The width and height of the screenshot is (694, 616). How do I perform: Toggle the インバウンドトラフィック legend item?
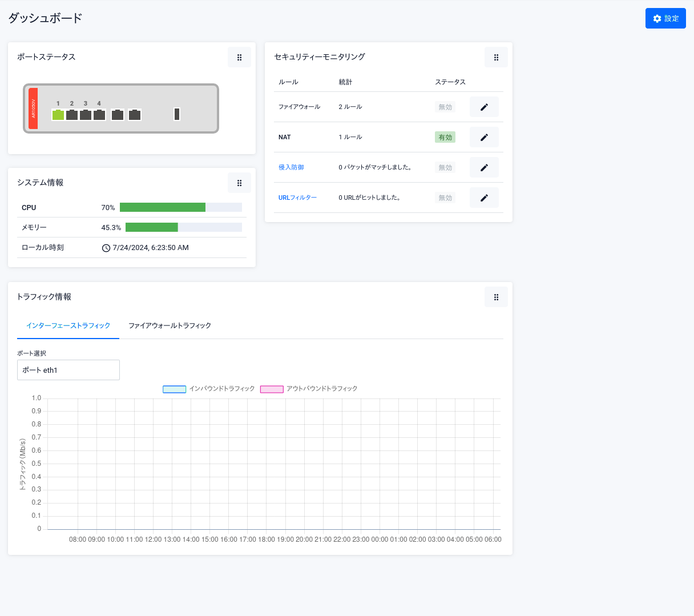coord(209,389)
